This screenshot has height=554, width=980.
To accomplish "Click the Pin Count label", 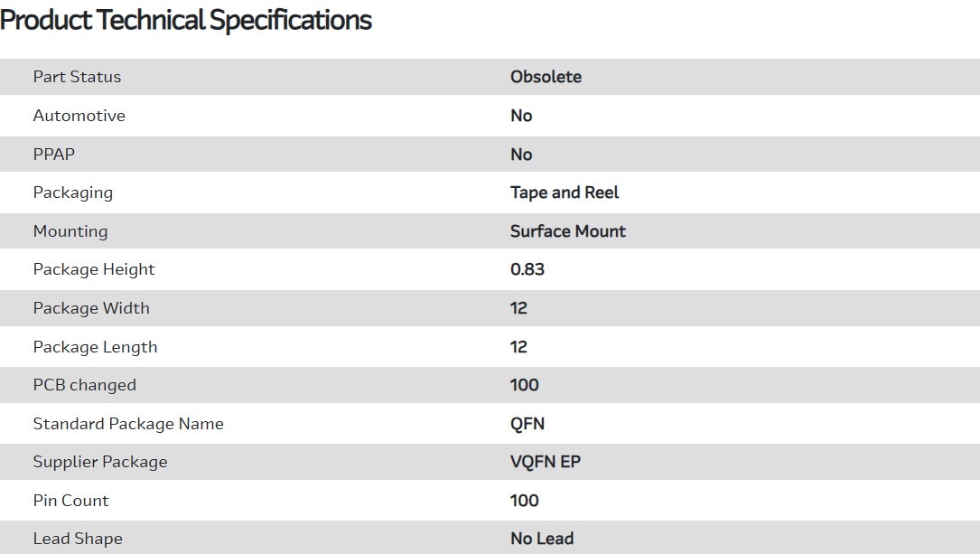I will [x=71, y=501].
